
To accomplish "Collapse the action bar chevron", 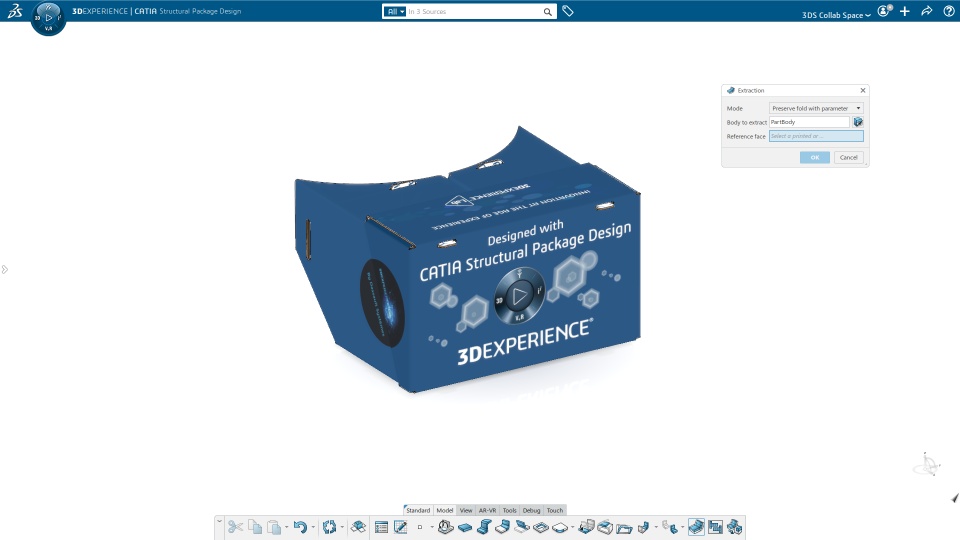I will click(x=219, y=521).
